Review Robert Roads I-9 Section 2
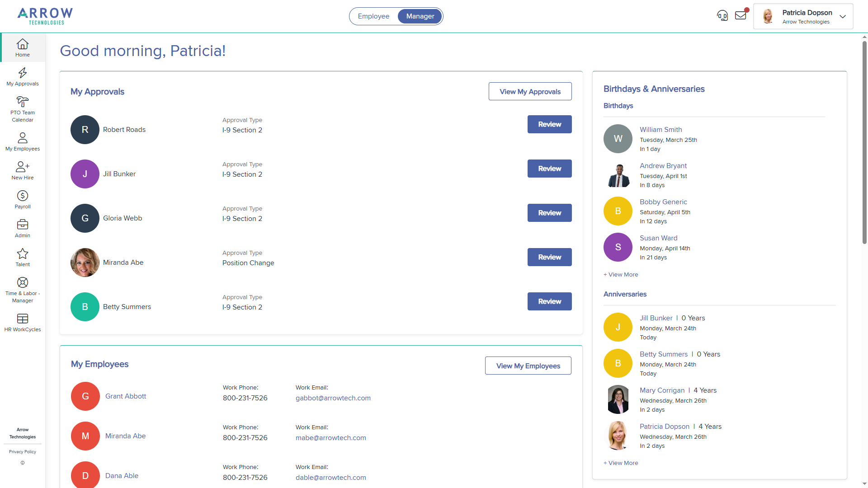Image resolution: width=868 pixels, height=488 pixels. tap(549, 124)
